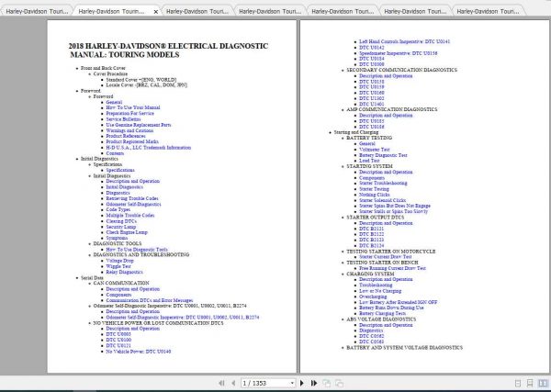The height and width of the screenshot is (392, 551).
Task: Open 'Product Registered Marks' link
Action: (x=132, y=141)
